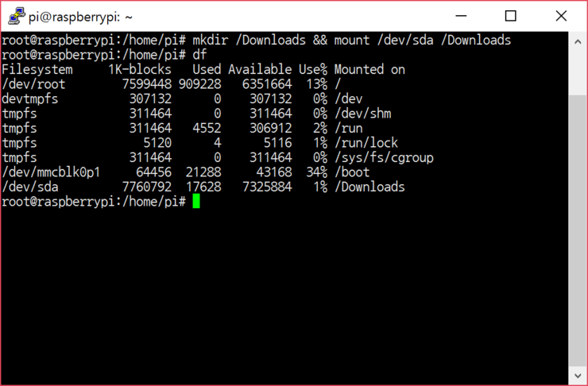Click the '1K-blocks' column header

(x=140, y=69)
